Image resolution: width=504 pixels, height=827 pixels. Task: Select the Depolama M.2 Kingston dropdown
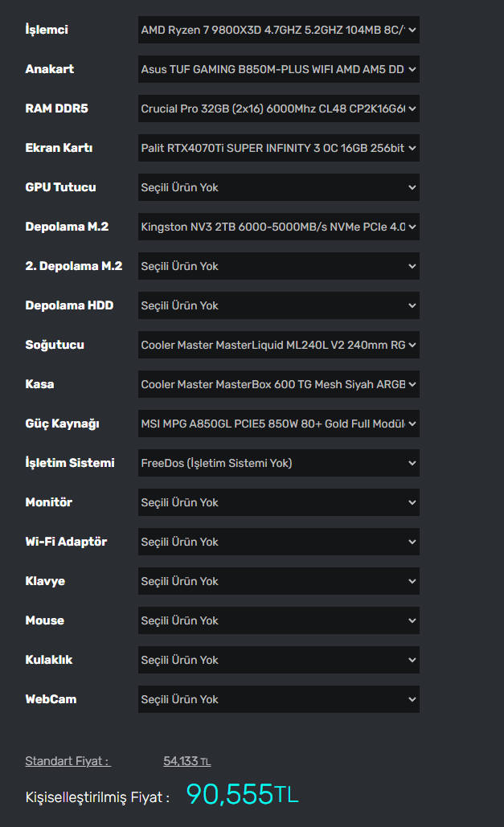pyautogui.click(x=278, y=227)
